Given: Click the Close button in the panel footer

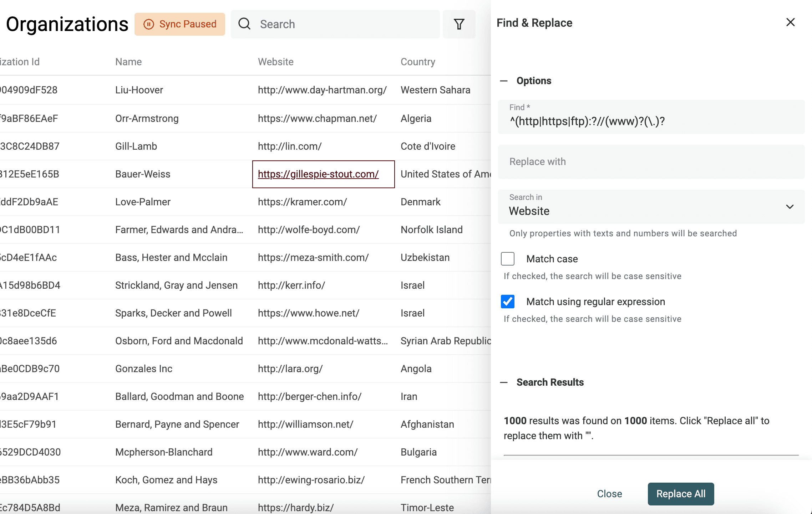Looking at the screenshot, I should (x=609, y=494).
